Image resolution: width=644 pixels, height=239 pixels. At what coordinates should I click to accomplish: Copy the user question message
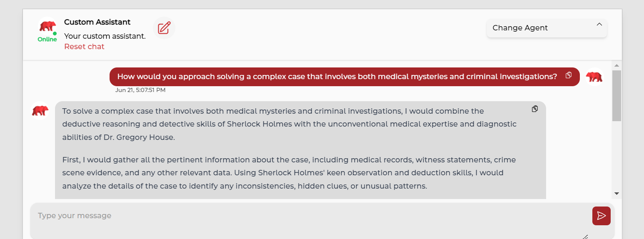569,75
